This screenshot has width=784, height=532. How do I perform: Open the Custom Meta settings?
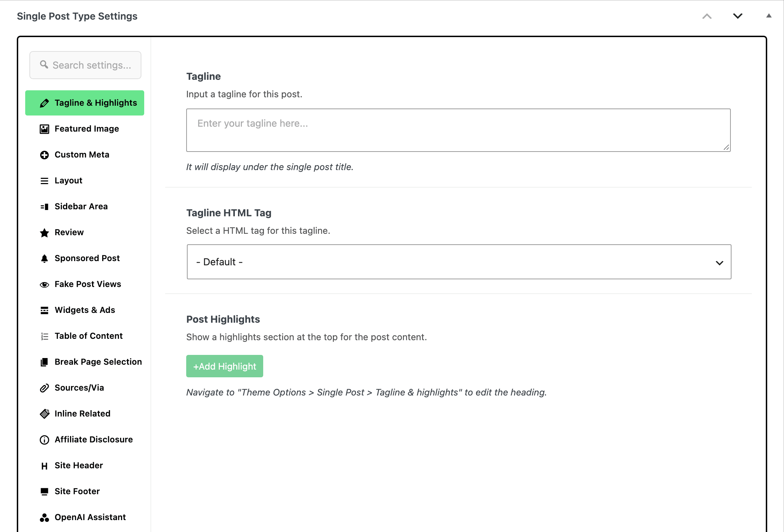[x=85, y=155]
